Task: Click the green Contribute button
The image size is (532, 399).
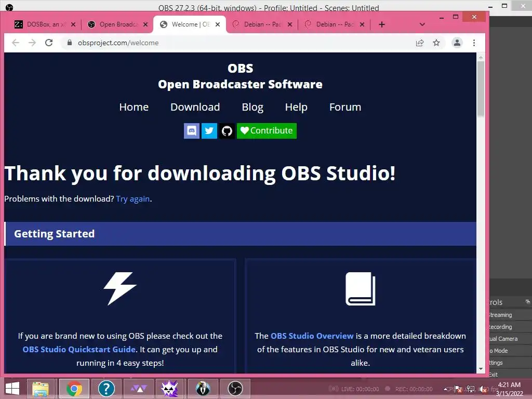Action: pos(267,130)
